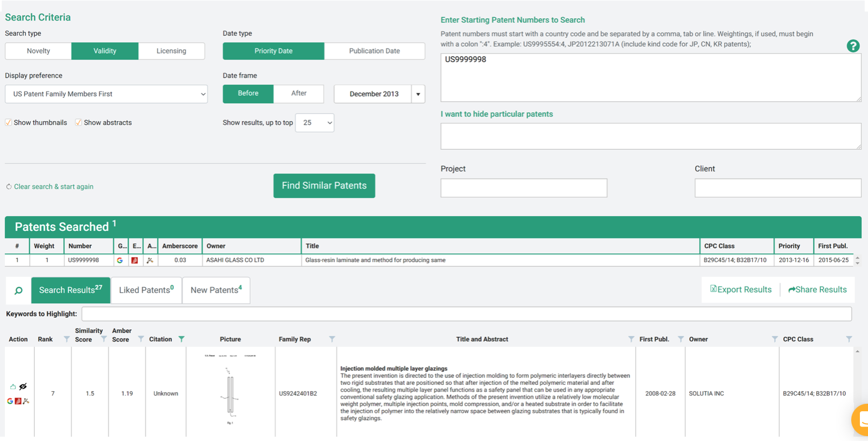The image size is (868, 441).
Task: Click the Title header in Patents Searched table
Action: tap(501, 246)
